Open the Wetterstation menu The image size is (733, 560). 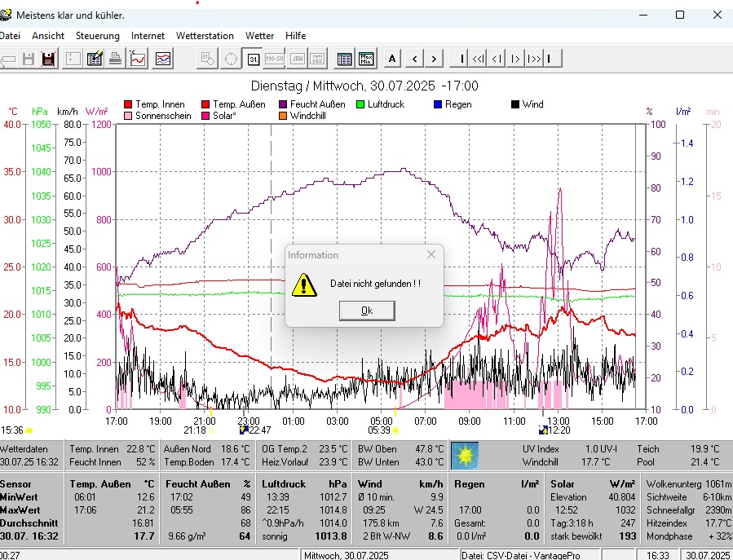pyautogui.click(x=205, y=36)
